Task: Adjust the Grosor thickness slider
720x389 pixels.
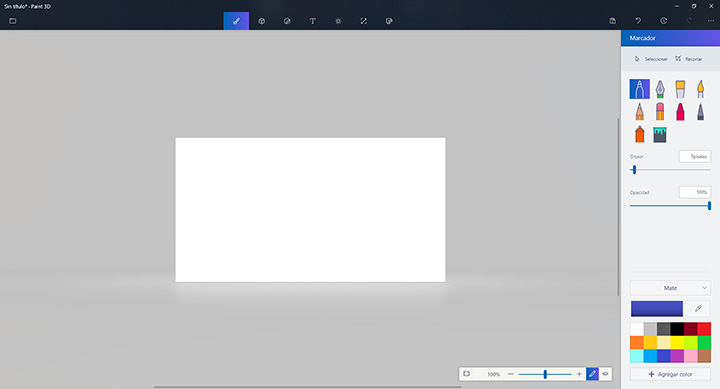Action: point(670,170)
